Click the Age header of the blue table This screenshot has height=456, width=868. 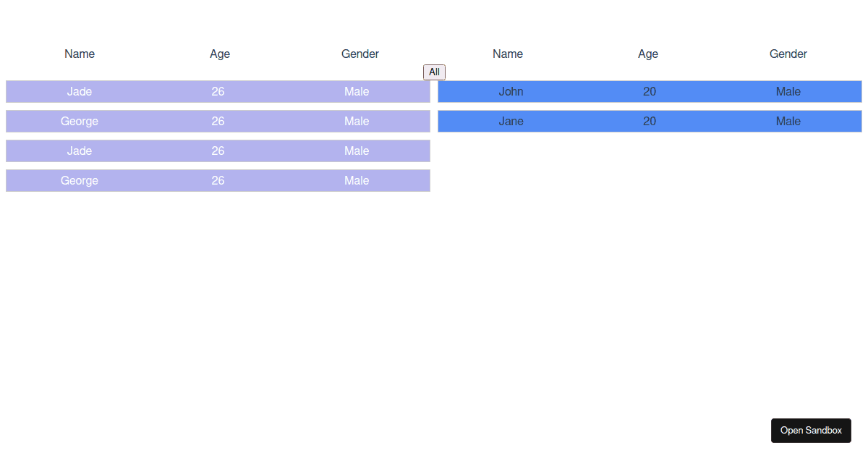coord(648,54)
